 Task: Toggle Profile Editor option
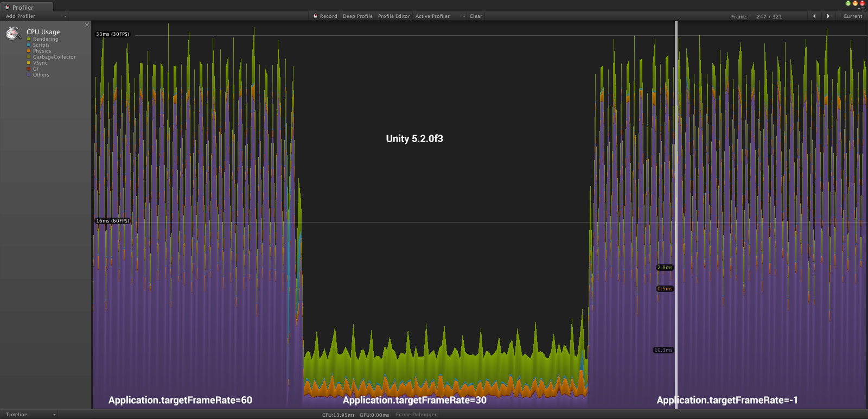[x=394, y=16]
